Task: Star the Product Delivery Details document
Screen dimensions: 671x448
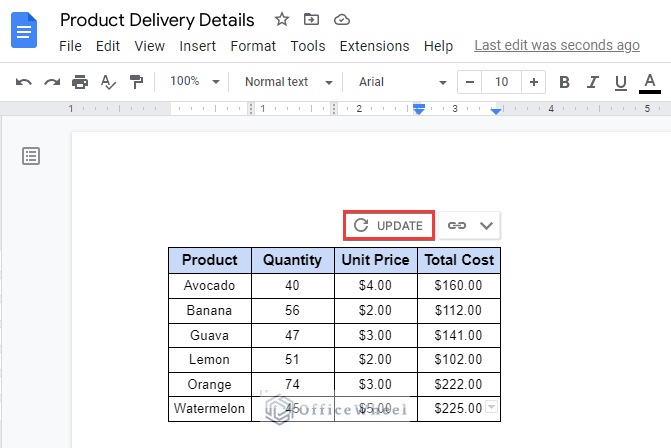Action: (282, 19)
